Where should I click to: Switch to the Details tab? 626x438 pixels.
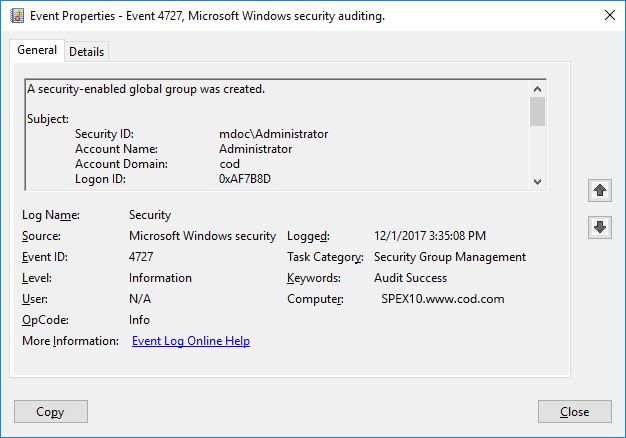tap(86, 52)
